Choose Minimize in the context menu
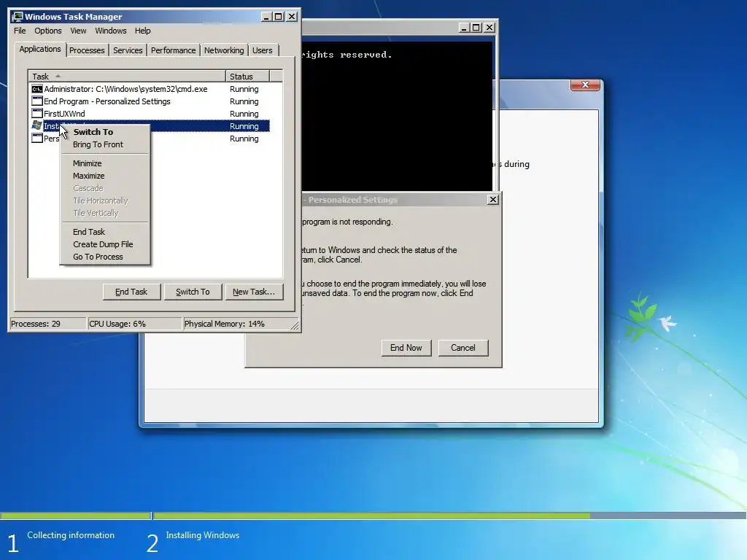 coord(105,163)
